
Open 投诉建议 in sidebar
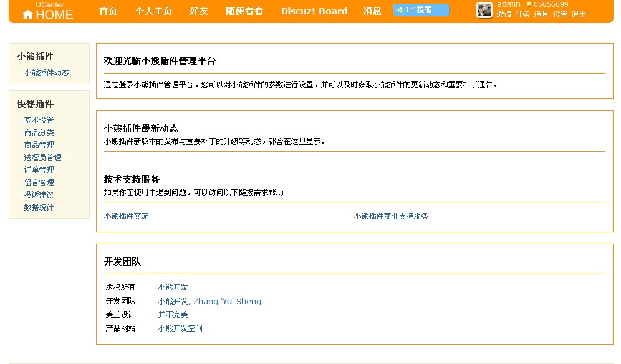tap(39, 195)
